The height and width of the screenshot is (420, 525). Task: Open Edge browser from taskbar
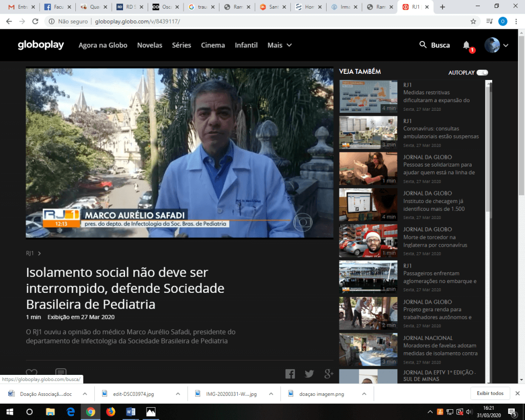point(70,412)
